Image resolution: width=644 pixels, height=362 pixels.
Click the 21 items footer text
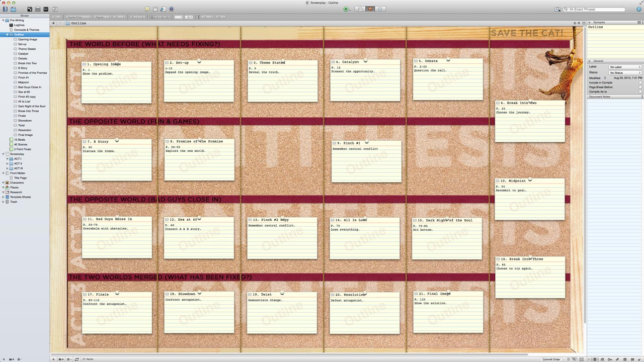(x=87, y=359)
